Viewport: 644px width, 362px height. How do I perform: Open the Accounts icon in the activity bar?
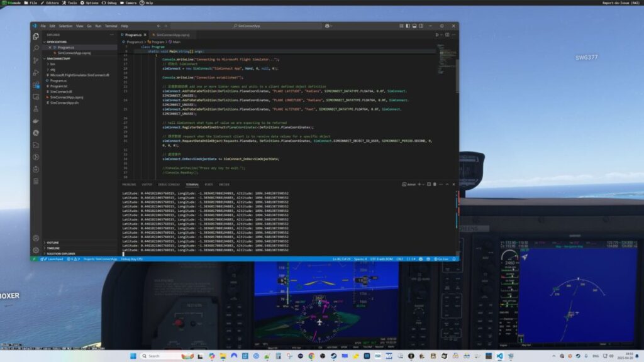36,238
